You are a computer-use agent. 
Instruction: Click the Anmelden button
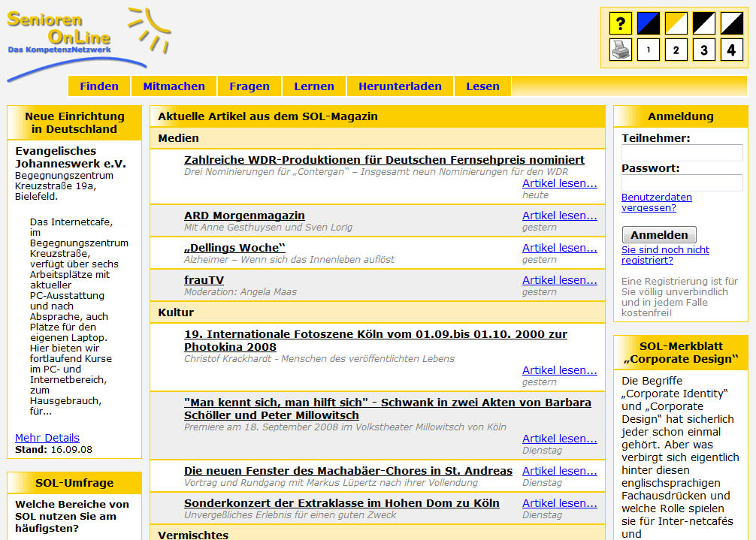[x=659, y=234]
